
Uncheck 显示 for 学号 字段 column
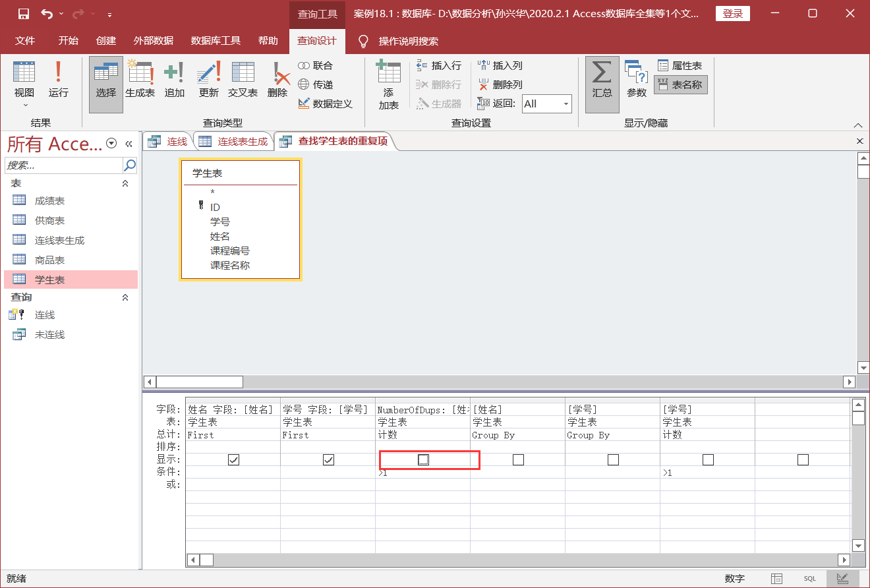tap(328, 459)
